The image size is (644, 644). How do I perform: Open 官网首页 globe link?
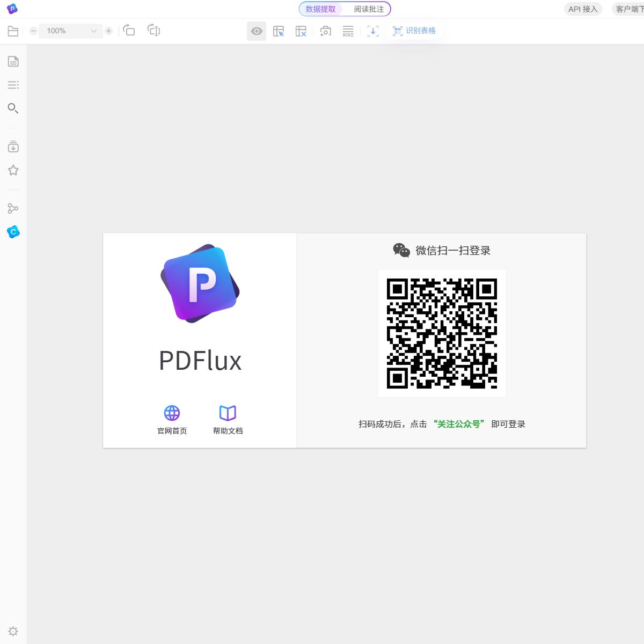point(172,420)
